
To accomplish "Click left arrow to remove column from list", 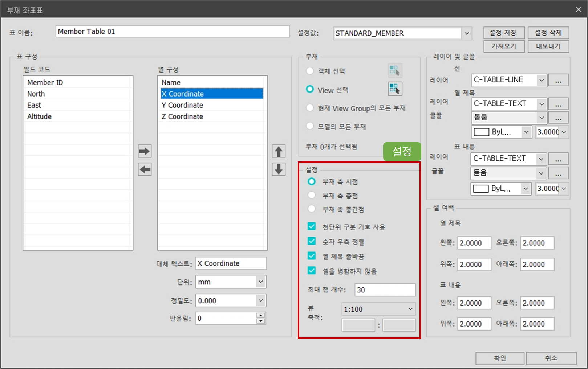I will pos(145,169).
